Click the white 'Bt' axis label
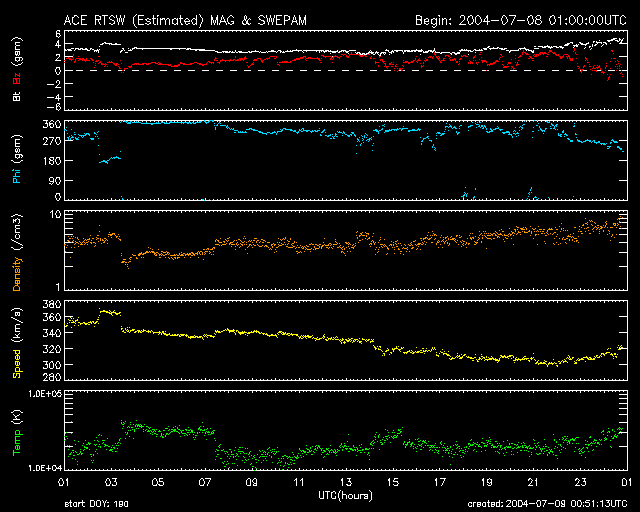 pyautogui.click(x=17, y=96)
